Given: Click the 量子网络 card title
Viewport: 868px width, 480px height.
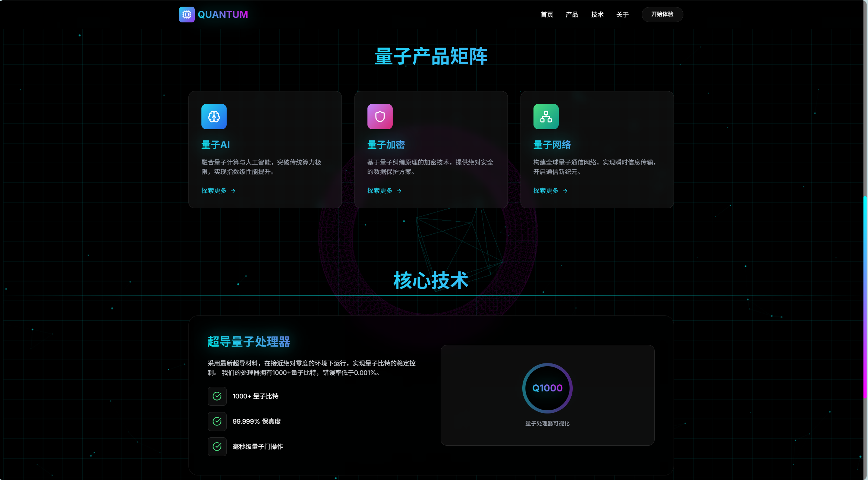Looking at the screenshot, I should coord(552,145).
